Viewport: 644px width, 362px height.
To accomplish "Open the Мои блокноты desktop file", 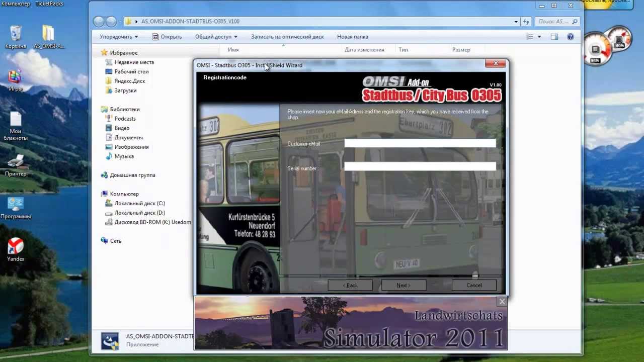I will pyautogui.click(x=16, y=126).
